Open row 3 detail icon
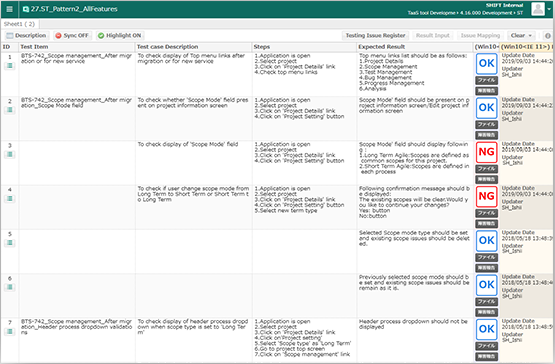This screenshot has height=364, width=555. (x=10, y=154)
